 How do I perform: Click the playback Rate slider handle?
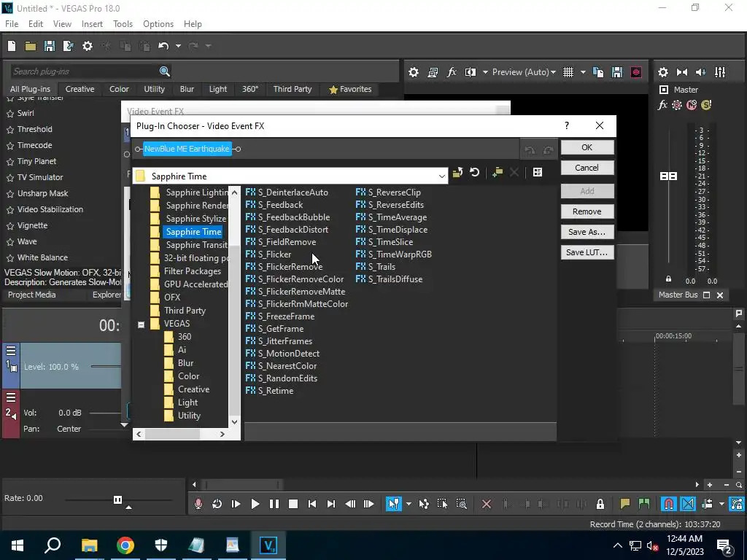[x=117, y=499]
